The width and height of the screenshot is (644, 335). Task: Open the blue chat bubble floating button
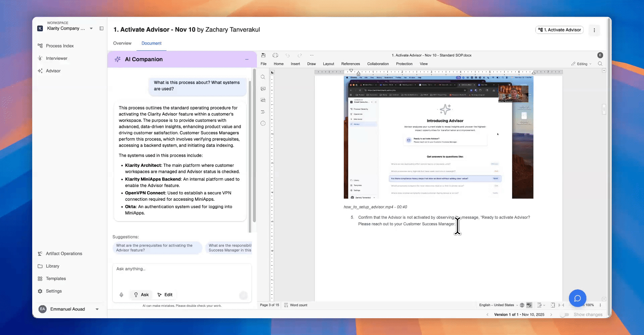coord(577,298)
